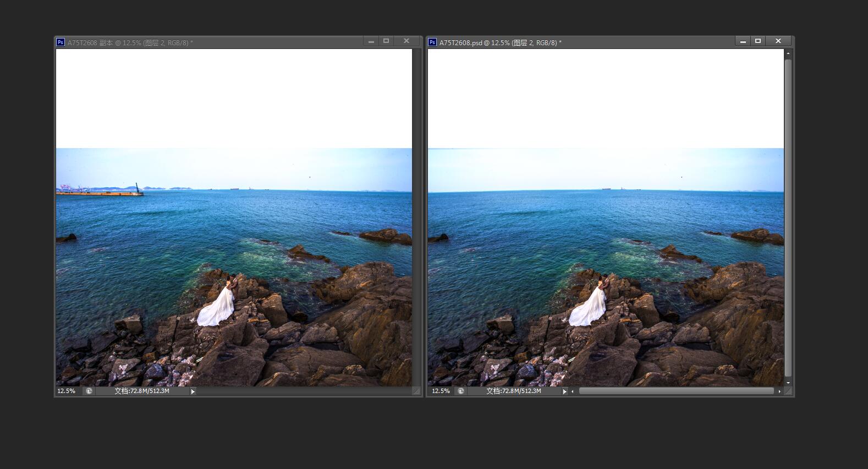Click the Ps icon of the A75T2608 副本 window
This screenshot has width=868, height=469.
click(61, 42)
